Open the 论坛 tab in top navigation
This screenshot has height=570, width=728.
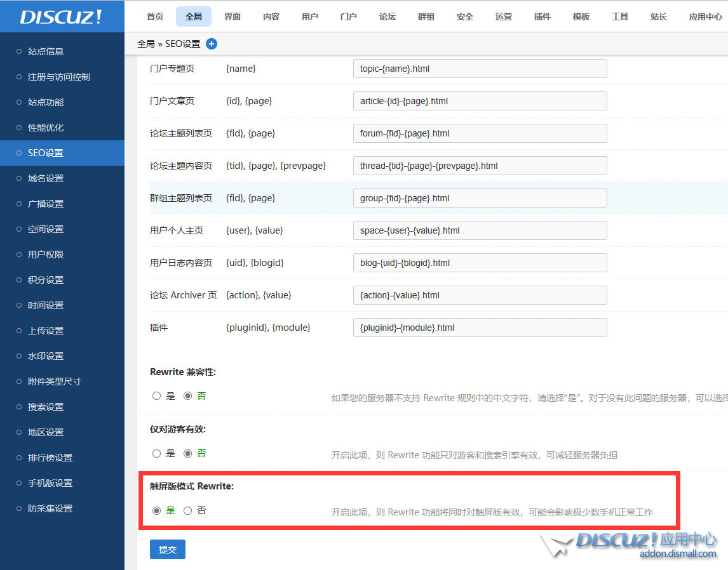pos(387,17)
